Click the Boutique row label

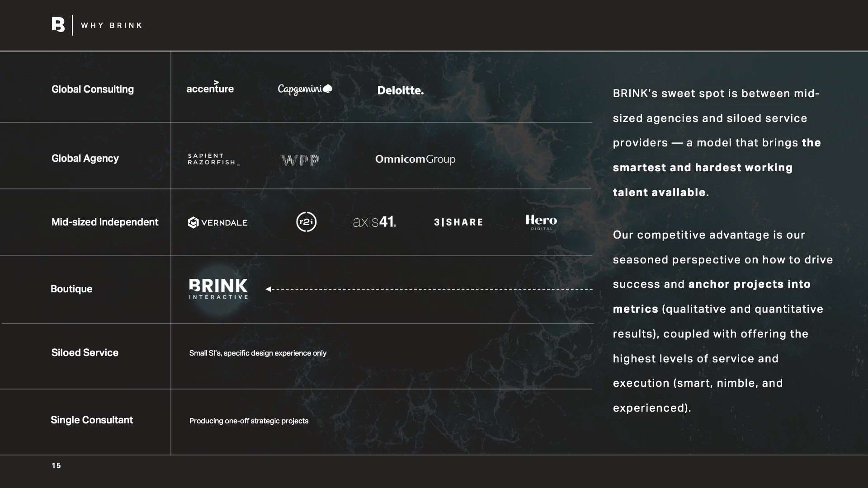(x=71, y=289)
